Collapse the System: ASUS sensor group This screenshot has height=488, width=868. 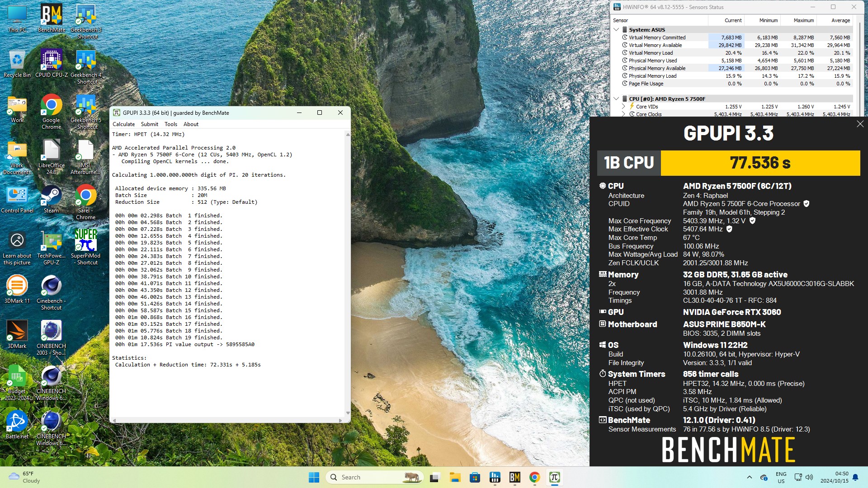616,30
